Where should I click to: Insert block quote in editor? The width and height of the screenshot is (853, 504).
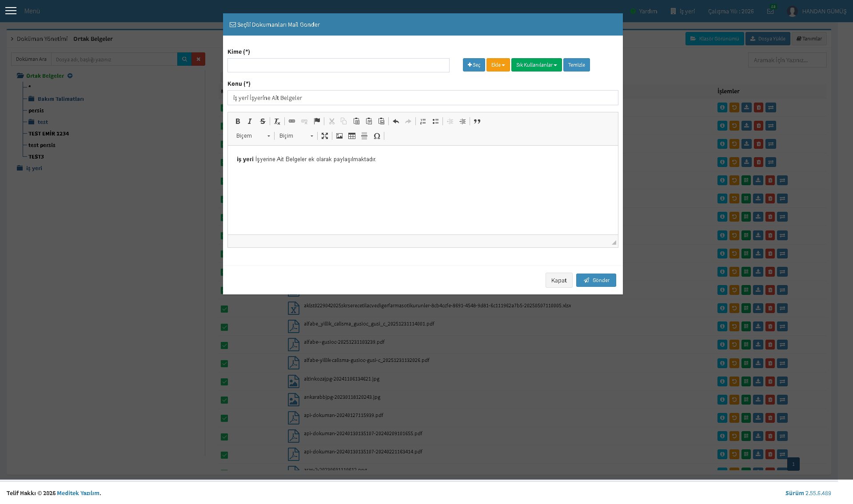pos(477,121)
